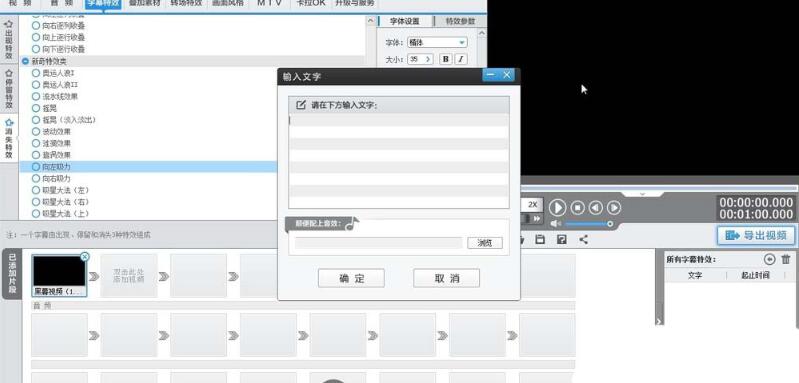Screen dimensions: 799x383
Task: Click the font settings panel scroll-up arrow
Action: 481,33
